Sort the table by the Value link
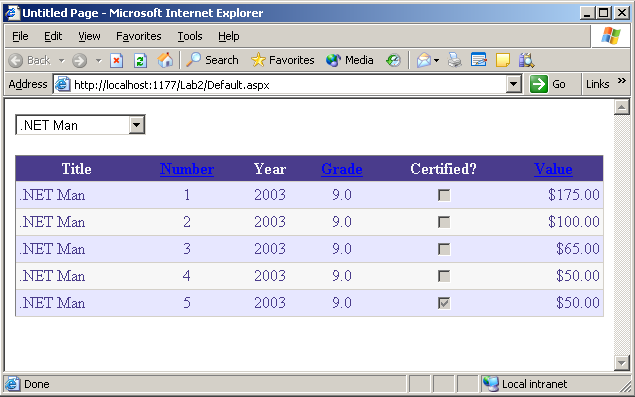635x397 pixels. (553, 169)
